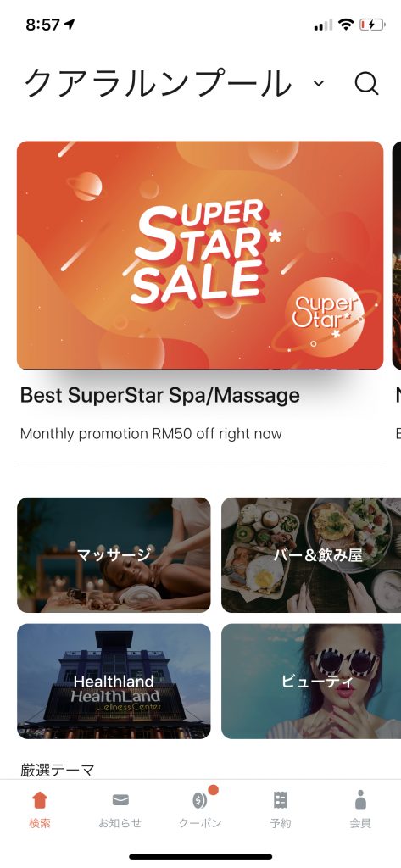Open Best SuperStar Spa/Massage title

click(159, 395)
